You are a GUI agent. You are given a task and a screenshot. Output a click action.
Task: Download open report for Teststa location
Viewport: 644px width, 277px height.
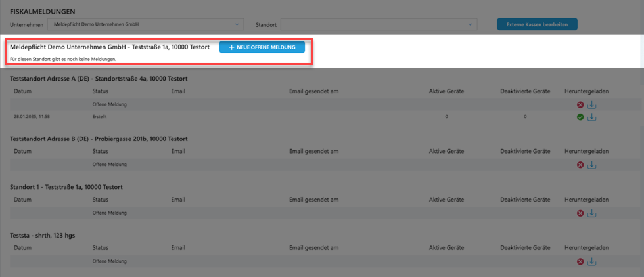[x=591, y=261]
